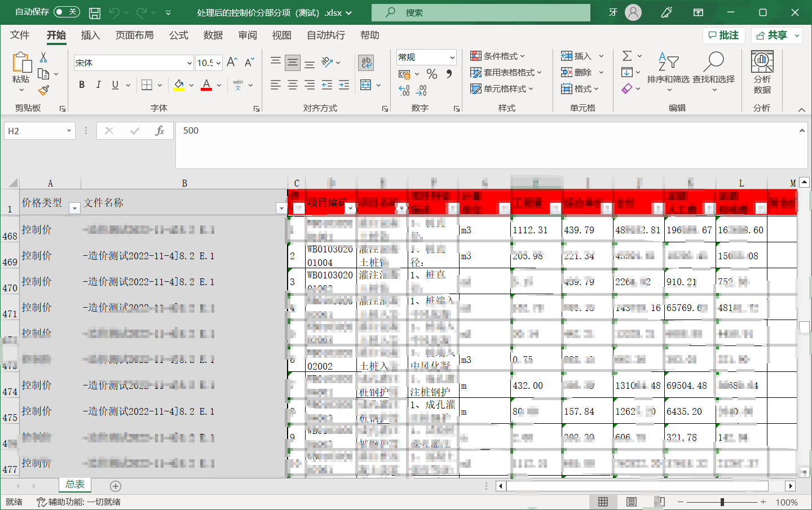Switch to the 视图 tab
Image resolution: width=812 pixels, height=510 pixels.
[x=282, y=35]
